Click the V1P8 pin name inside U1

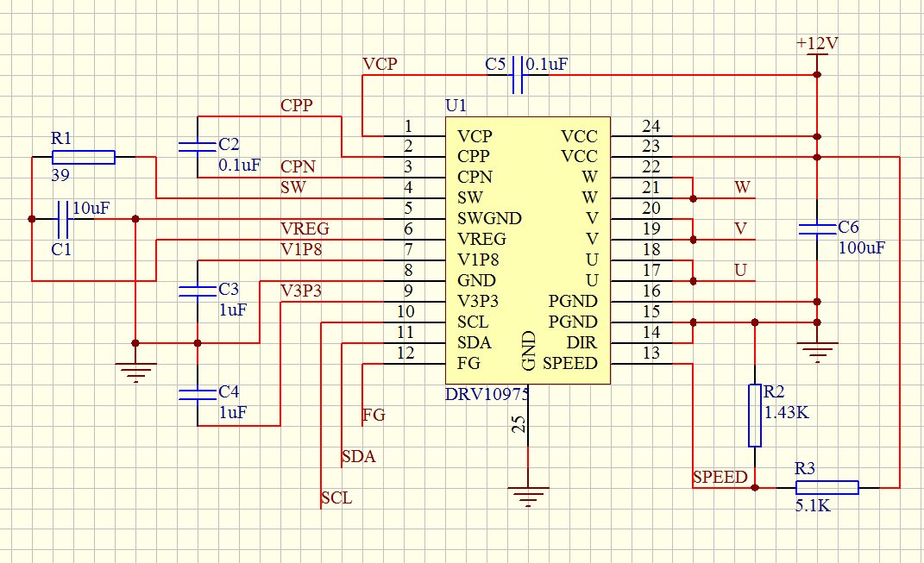[x=478, y=260]
